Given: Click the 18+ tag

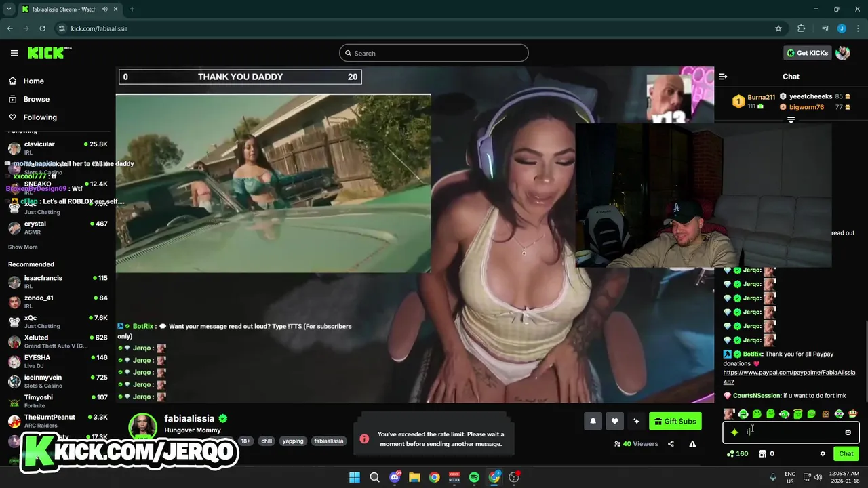Looking at the screenshot, I should pyautogui.click(x=245, y=441).
